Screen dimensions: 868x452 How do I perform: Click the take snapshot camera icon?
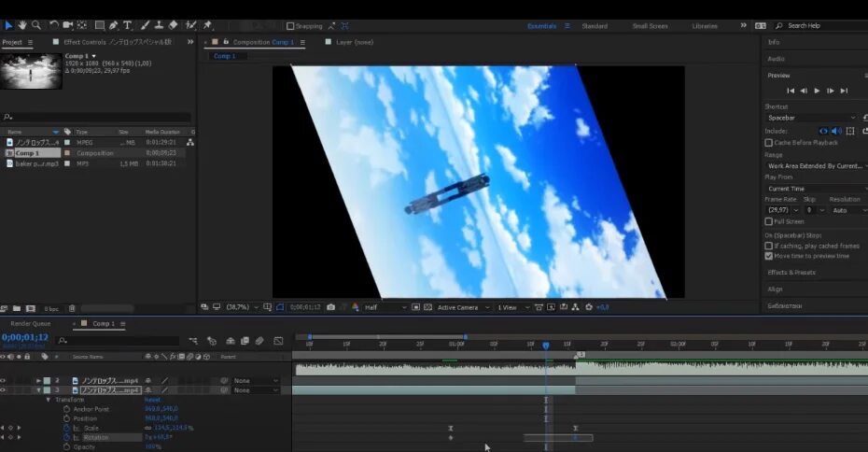(331, 307)
